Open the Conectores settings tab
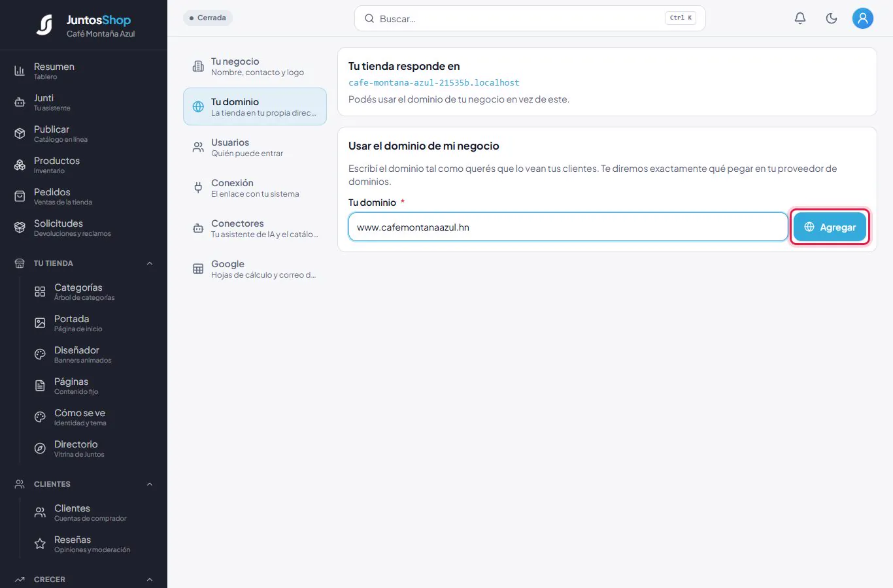This screenshot has height=588, width=893. [x=255, y=228]
